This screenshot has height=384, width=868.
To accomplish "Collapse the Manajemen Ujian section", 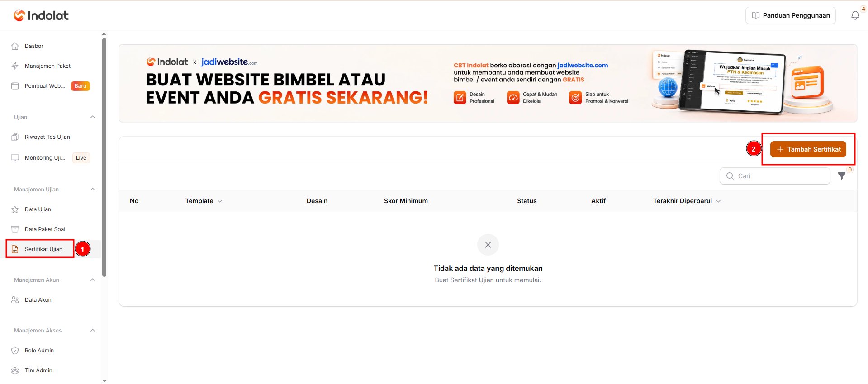I will (x=93, y=190).
